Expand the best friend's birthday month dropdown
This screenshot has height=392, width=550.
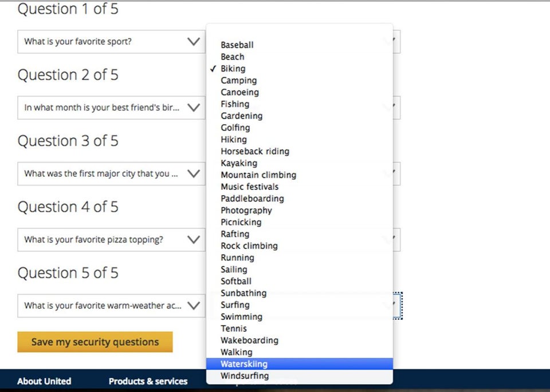click(x=111, y=108)
